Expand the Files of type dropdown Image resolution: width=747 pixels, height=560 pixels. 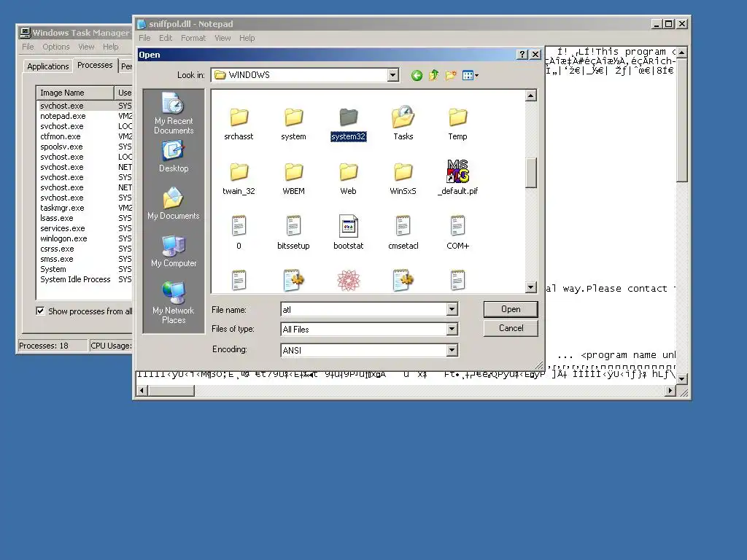click(452, 329)
